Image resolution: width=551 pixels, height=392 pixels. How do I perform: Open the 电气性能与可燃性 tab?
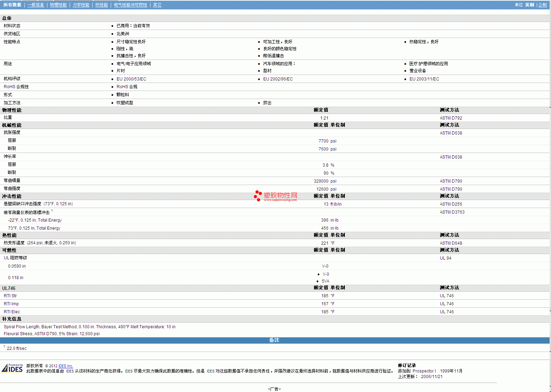pyautogui.click(x=130, y=5)
